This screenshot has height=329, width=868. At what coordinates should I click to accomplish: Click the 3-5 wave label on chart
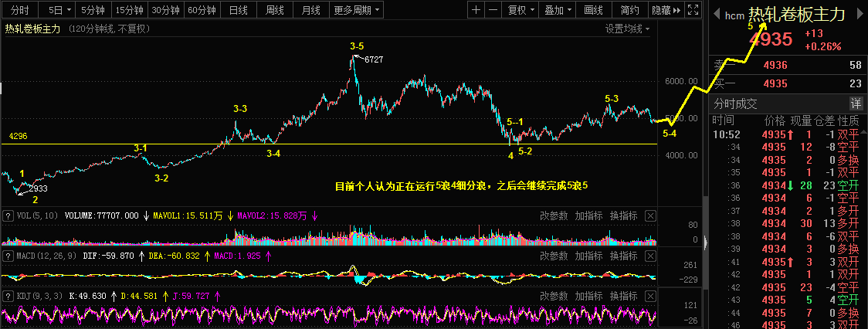point(357,46)
